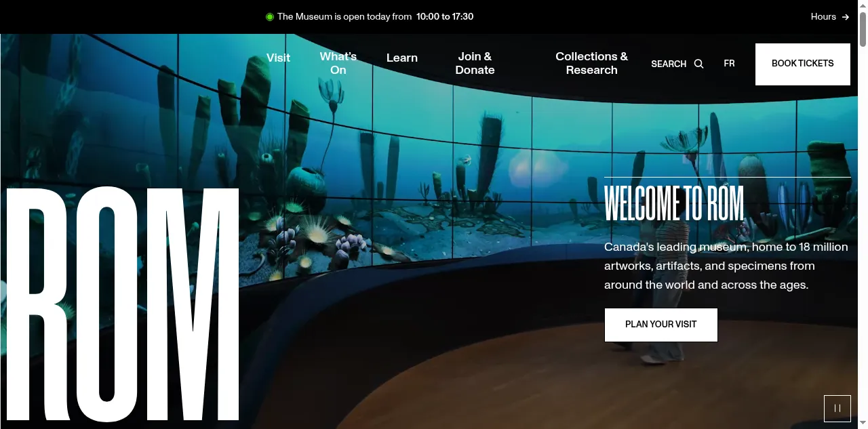Pause the hero background video
This screenshot has width=868, height=429.
[837, 409]
